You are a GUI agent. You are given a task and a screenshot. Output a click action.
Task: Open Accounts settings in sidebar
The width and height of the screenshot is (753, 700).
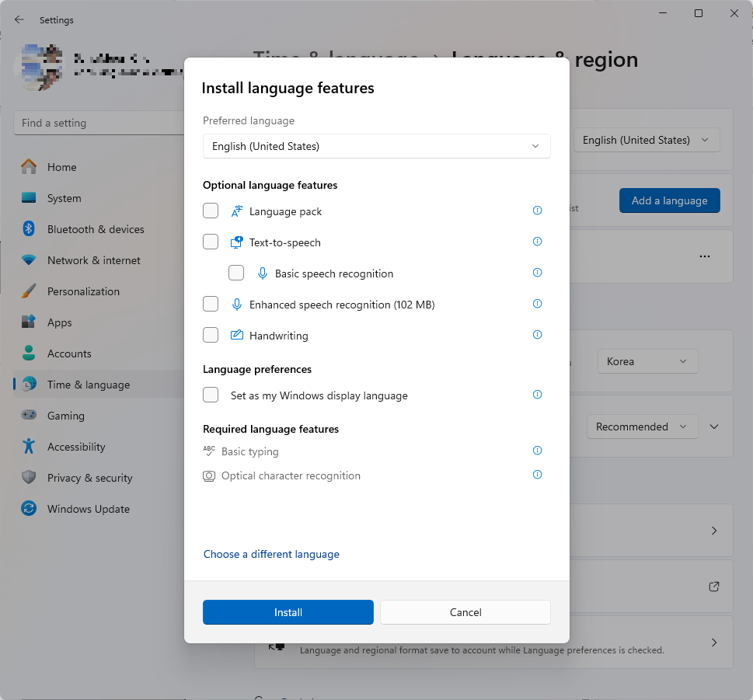(x=99, y=353)
